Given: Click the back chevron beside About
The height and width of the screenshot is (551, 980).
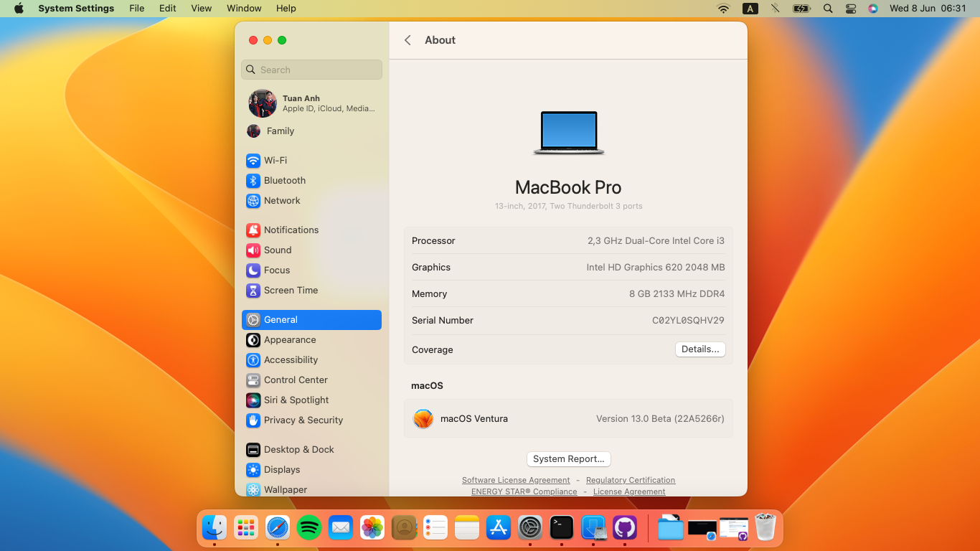Looking at the screenshot, I should point(407,40).
